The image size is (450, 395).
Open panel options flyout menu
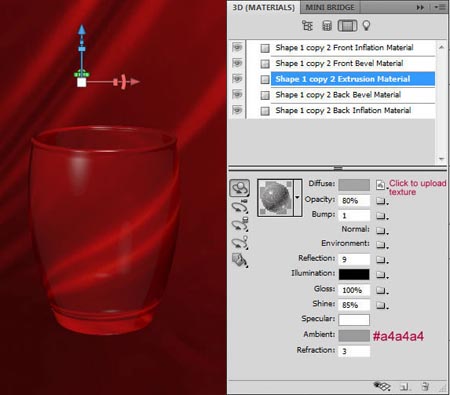click(440, 7)
